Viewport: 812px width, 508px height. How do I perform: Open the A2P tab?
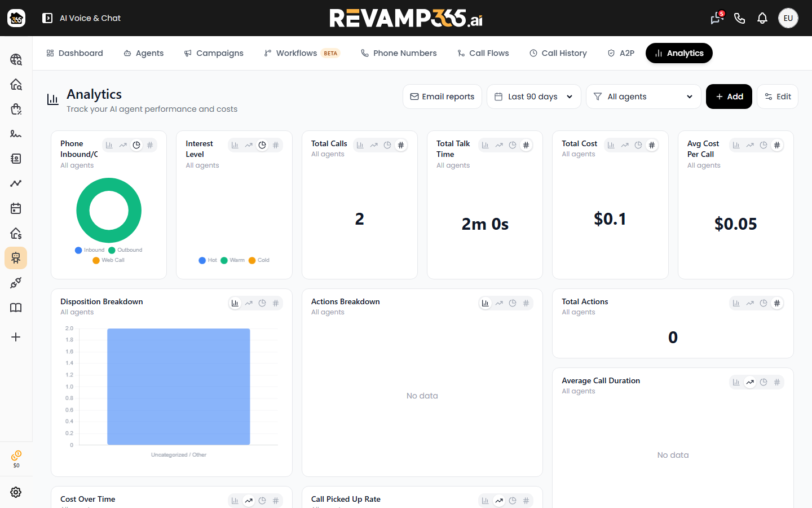click(x=621, y=53)
